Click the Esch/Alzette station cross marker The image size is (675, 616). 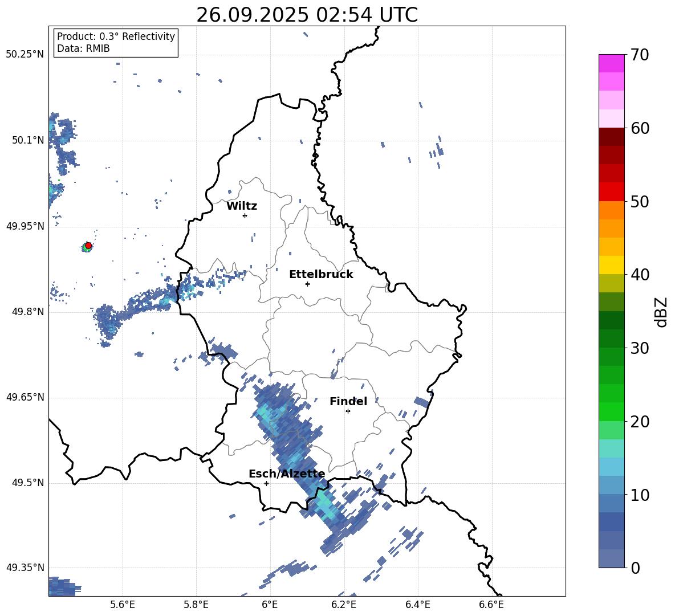266,483
